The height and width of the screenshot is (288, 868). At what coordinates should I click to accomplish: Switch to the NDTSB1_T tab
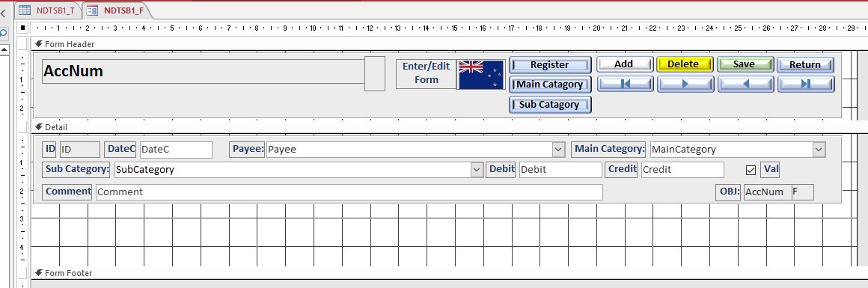point(49,10)
